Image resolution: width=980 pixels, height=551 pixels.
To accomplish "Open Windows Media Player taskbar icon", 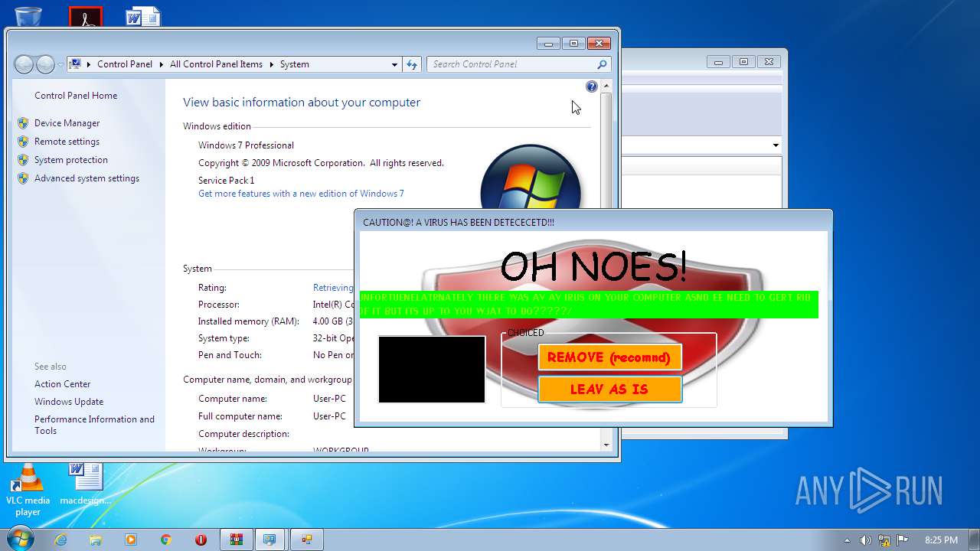I will (x=131, y=540).
